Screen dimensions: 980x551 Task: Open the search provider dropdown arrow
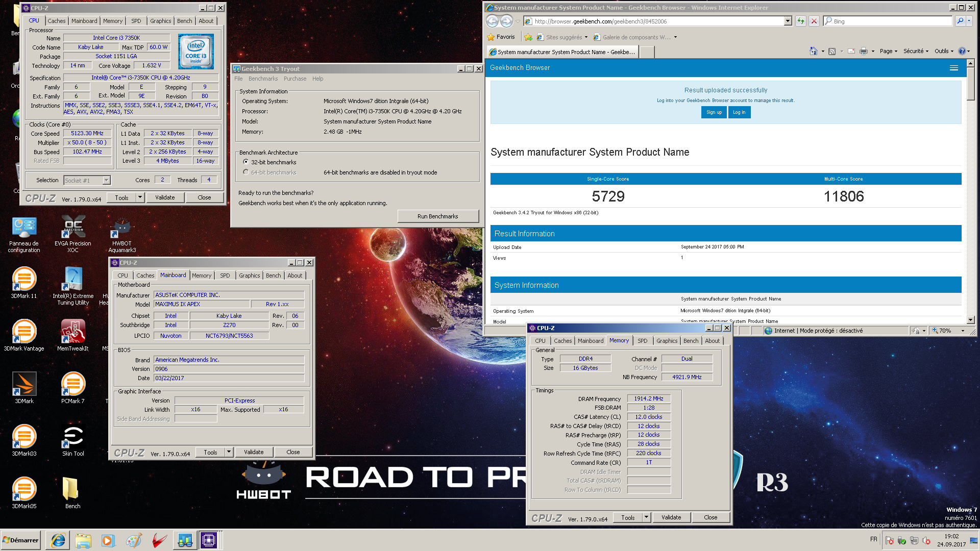click(x=969, y=21)
